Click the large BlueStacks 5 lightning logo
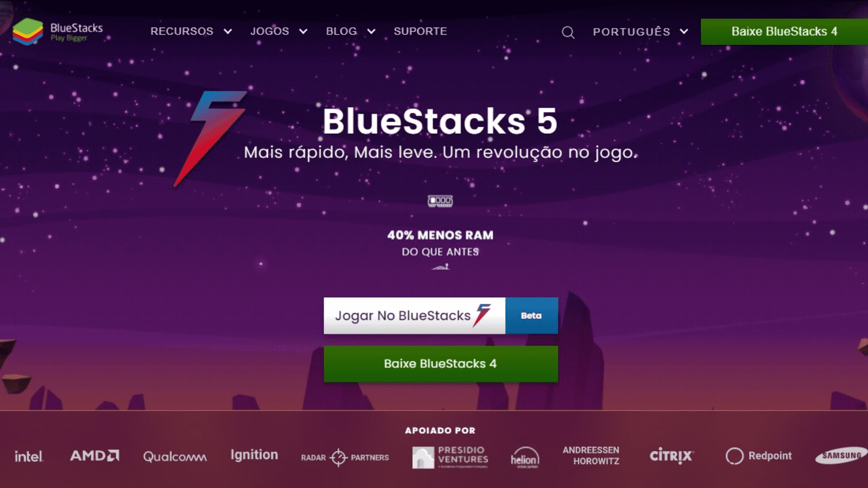This screenshot has width=868, height=488. pos(210,139)
